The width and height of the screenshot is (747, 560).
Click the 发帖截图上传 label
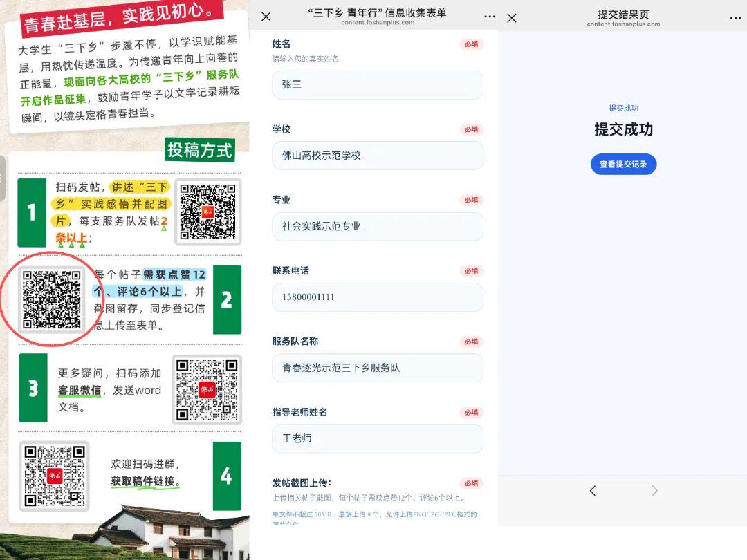point(302,483)
